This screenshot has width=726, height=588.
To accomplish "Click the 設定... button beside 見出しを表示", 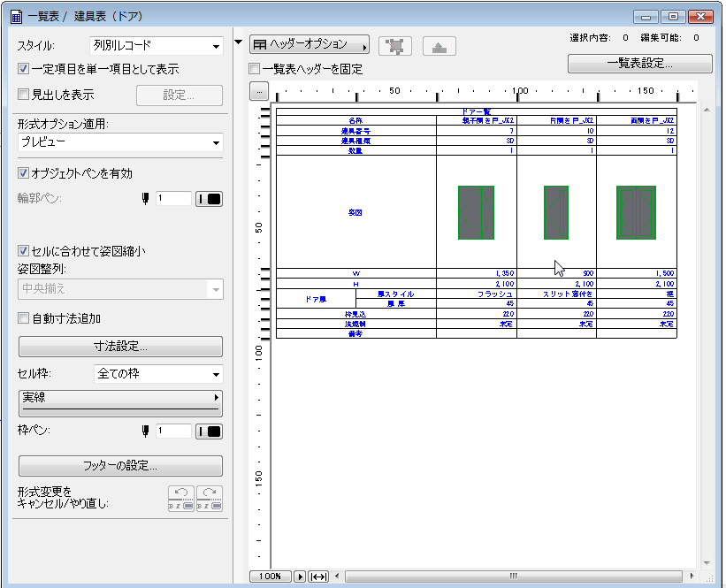I will click(180, 95).
